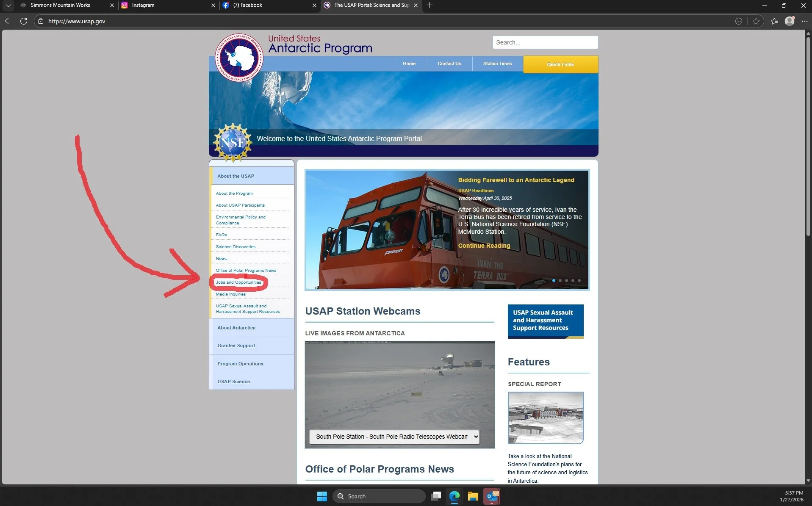The height and width of the screenshot is (506, 812).
Task: Click the address bar URL
Action: point(77,21)
